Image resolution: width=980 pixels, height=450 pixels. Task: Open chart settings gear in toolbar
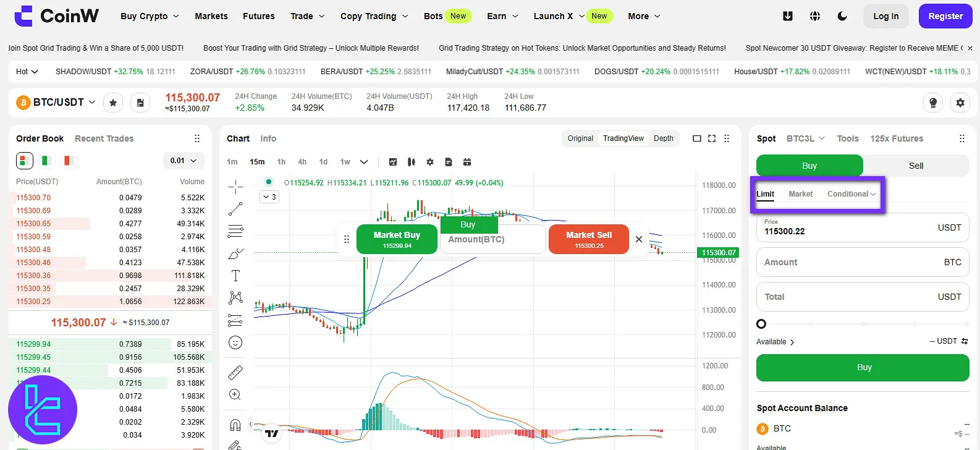pos(430,162)
